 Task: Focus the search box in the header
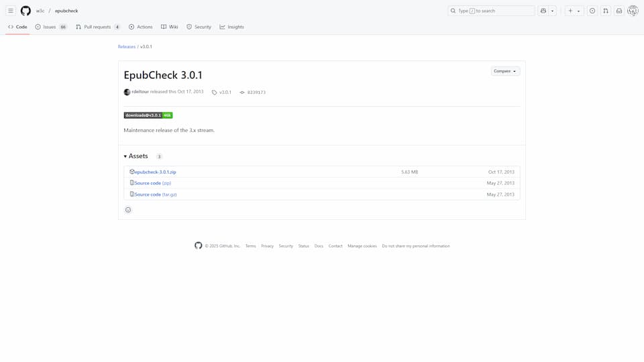point(491,11)
